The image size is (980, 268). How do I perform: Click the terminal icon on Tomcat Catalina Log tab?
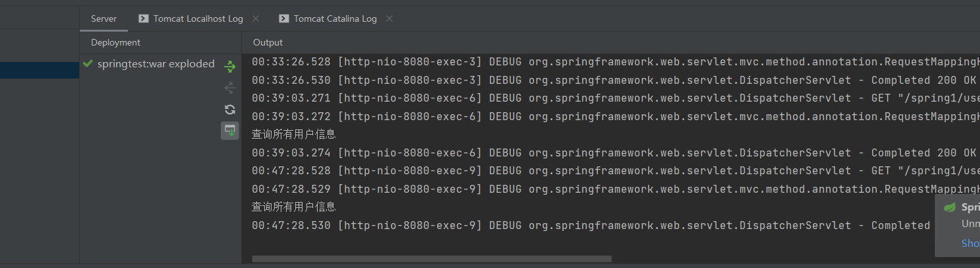point(283,18)
